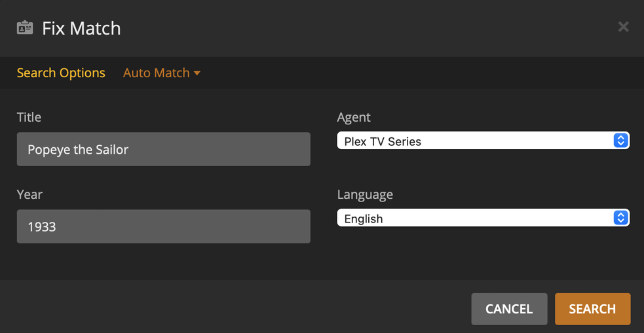
Task: Switch to the Search Options tab
Action: 61,73
